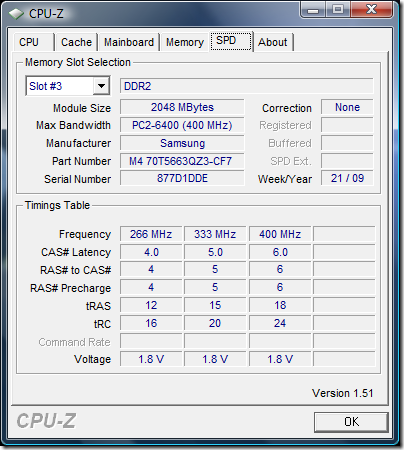The height and width of the screenshot is (450, 404).
Task: Close the CPU-Z window
Action: (372, 9)
